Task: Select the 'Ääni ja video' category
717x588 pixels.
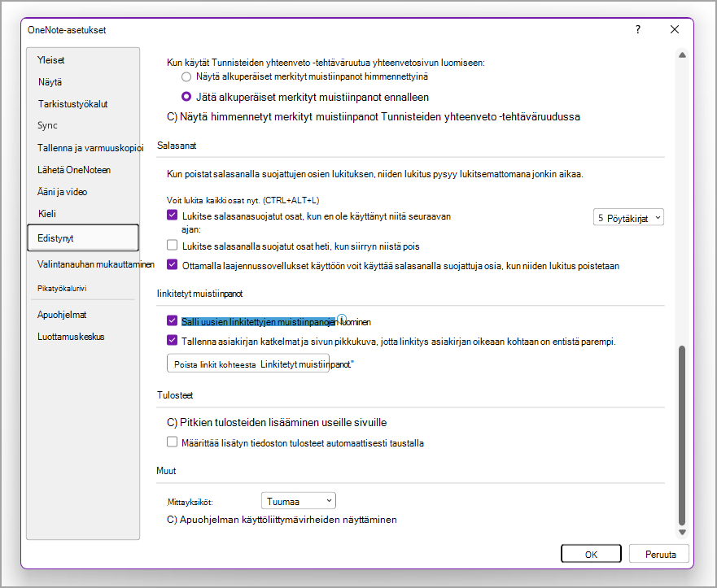Action: [62, 192]
